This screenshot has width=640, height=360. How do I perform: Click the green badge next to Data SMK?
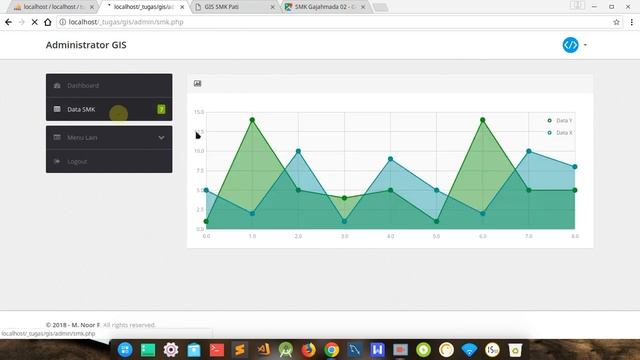[161, 109]
